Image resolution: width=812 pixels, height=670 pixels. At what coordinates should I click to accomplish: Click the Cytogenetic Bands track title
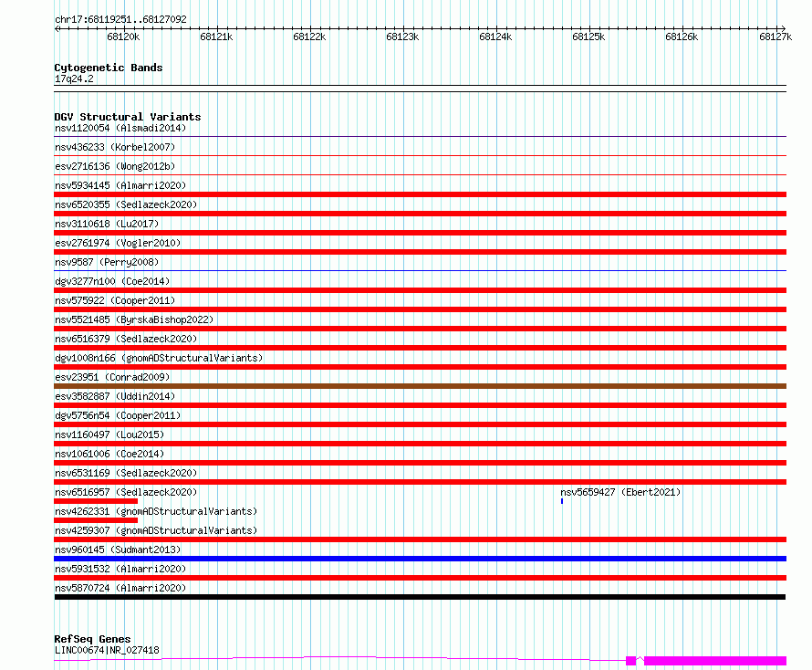[x=109, y=68]
